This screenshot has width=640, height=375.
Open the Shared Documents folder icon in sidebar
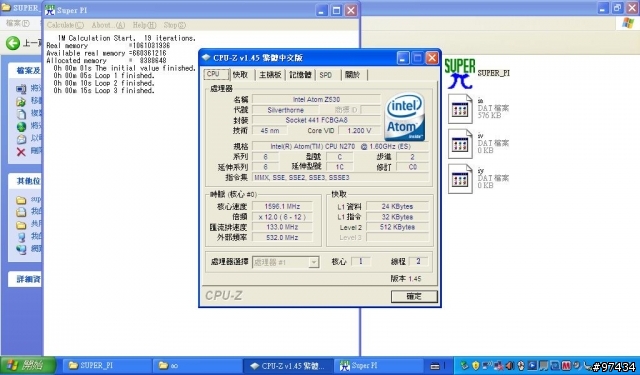(21, 224)
